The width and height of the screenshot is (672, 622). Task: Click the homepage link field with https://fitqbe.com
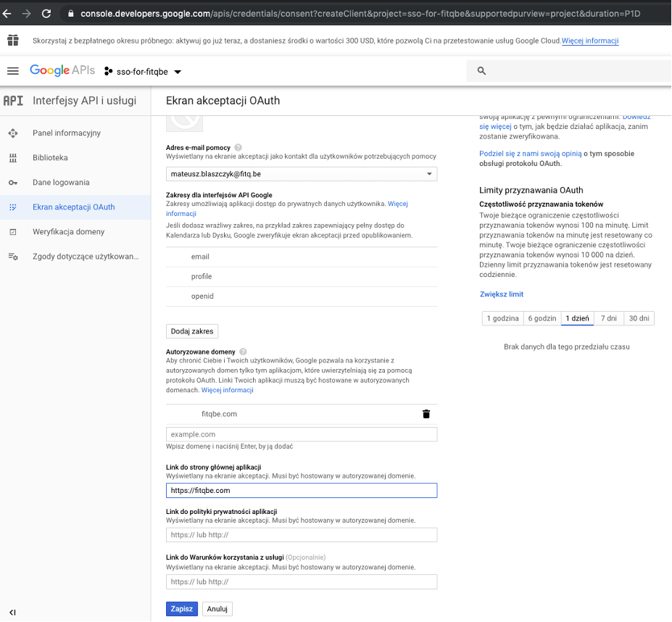(x=302, y=490)
